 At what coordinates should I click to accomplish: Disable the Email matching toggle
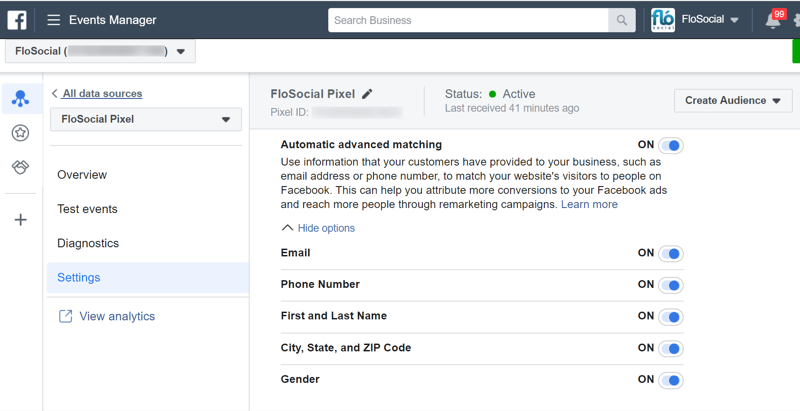(x=671, y=254)
